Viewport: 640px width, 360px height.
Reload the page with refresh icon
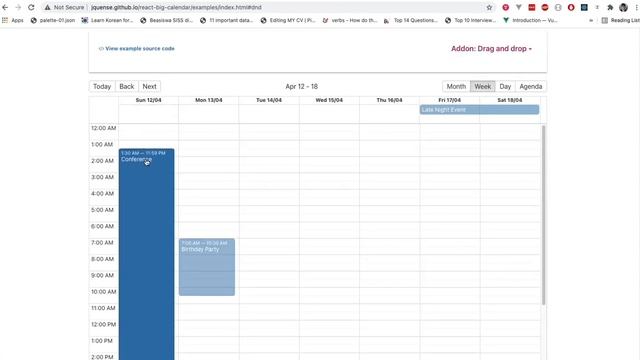(31, 7)
